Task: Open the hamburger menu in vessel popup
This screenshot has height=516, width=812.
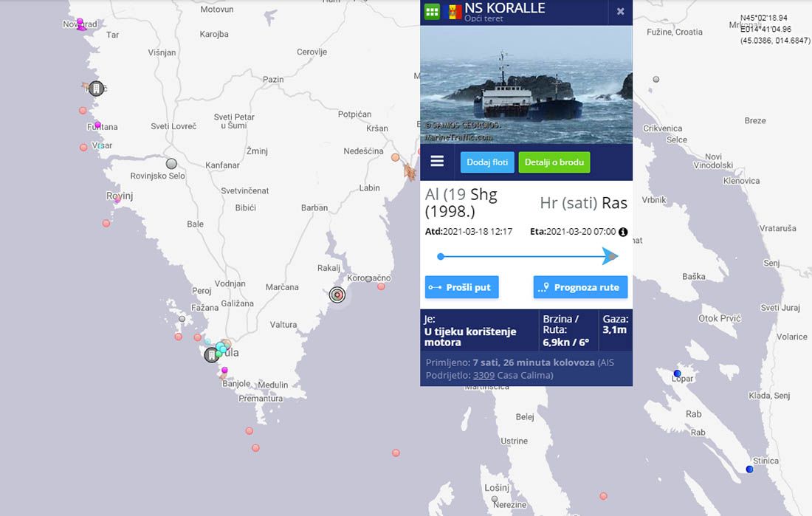Action: [x=437, y=161]
